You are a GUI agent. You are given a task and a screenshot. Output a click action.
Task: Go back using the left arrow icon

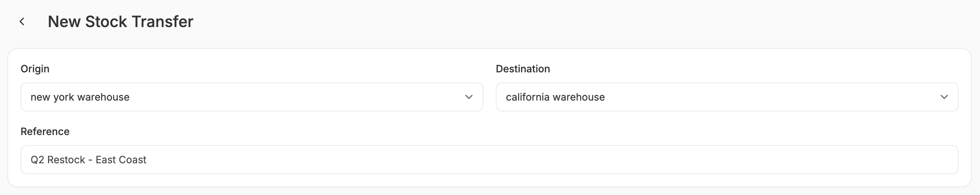(22, 22)
